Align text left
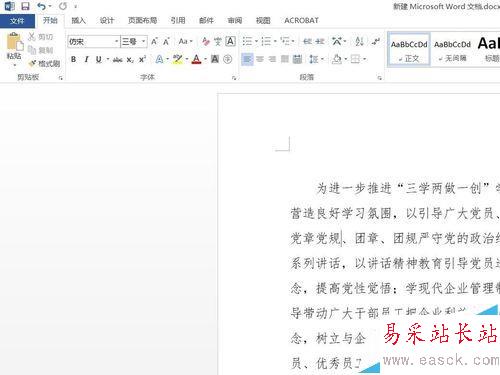The width and height of the screenshot is (500, 375). pyautogui.click(x=247, y=59)
